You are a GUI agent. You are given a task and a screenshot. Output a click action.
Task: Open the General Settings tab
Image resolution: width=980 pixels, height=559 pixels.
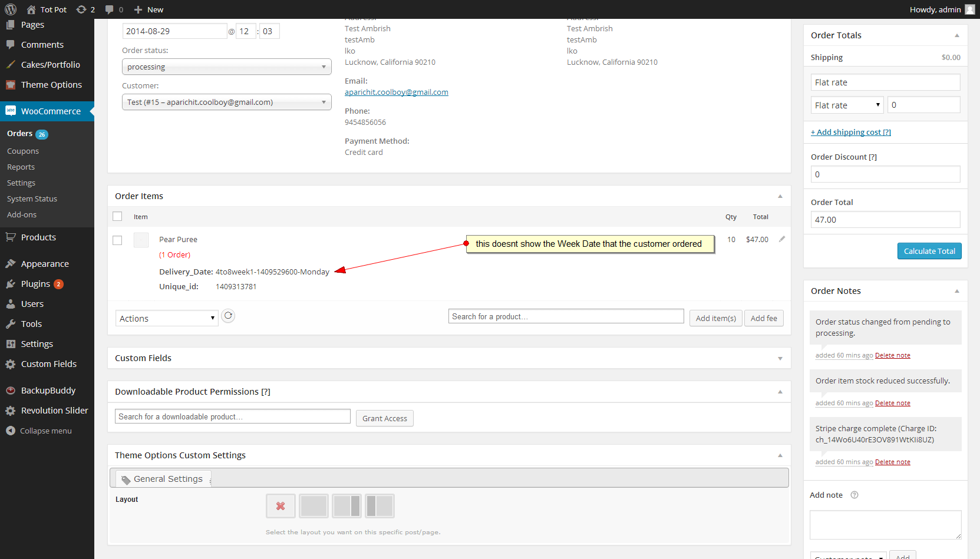pyautogui.click(x=162, y=479)
